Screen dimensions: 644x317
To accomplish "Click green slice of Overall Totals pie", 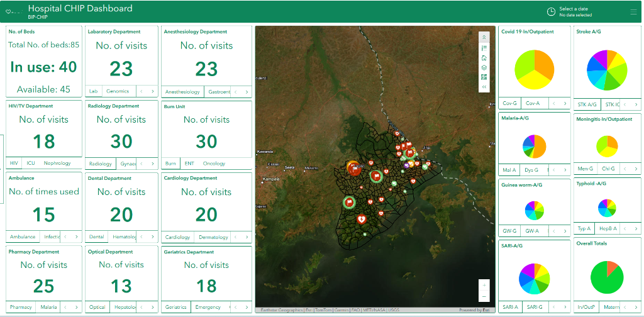I will coord(603,281).
